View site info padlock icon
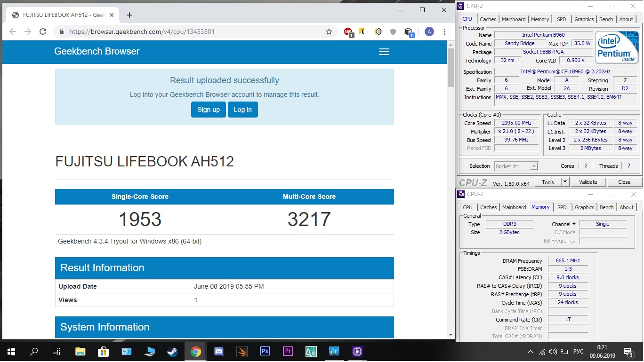The image size is (644, 362). click(62, 31)
